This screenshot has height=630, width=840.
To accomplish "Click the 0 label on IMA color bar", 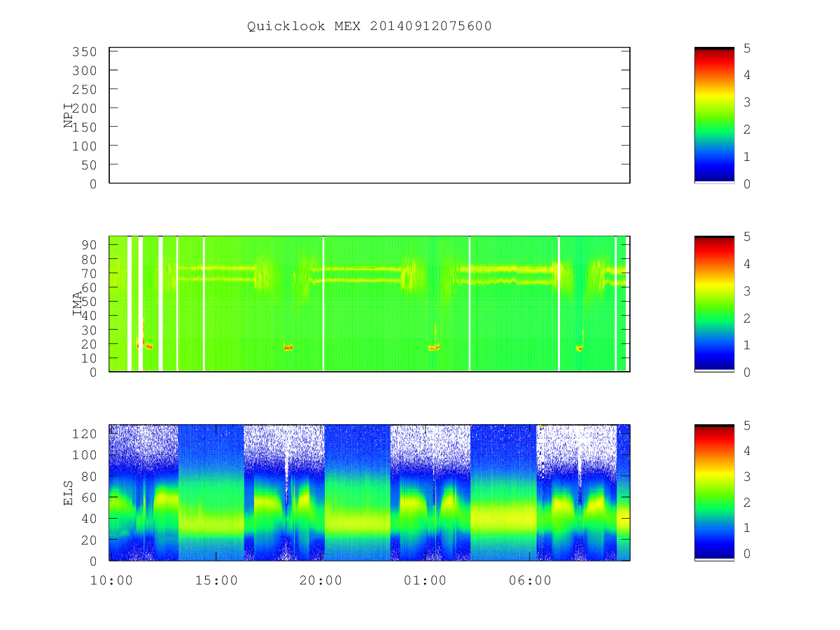I will click(748, 372).
